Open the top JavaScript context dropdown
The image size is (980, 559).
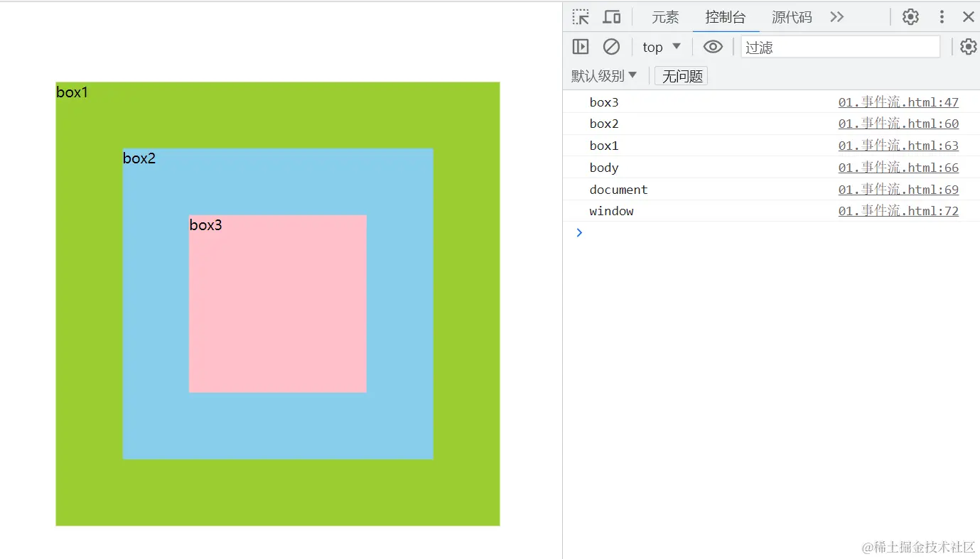click(662, 47)
